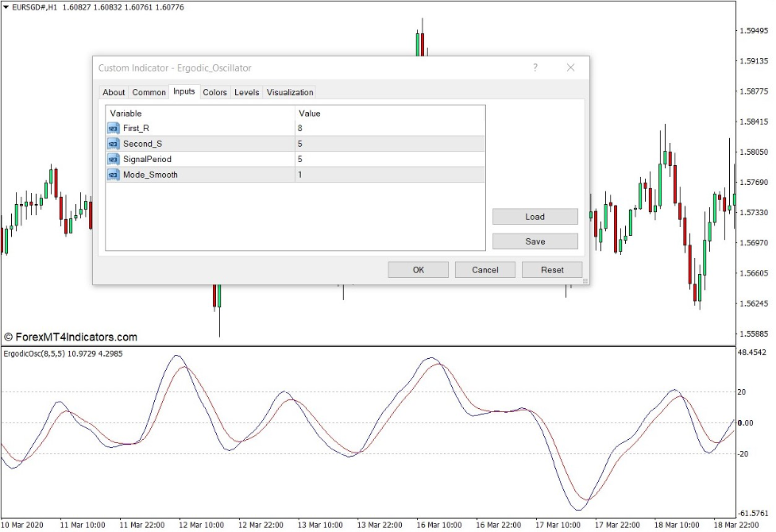View the About tab
This screenshot has height=532, width=776.
tap(113, 91)
